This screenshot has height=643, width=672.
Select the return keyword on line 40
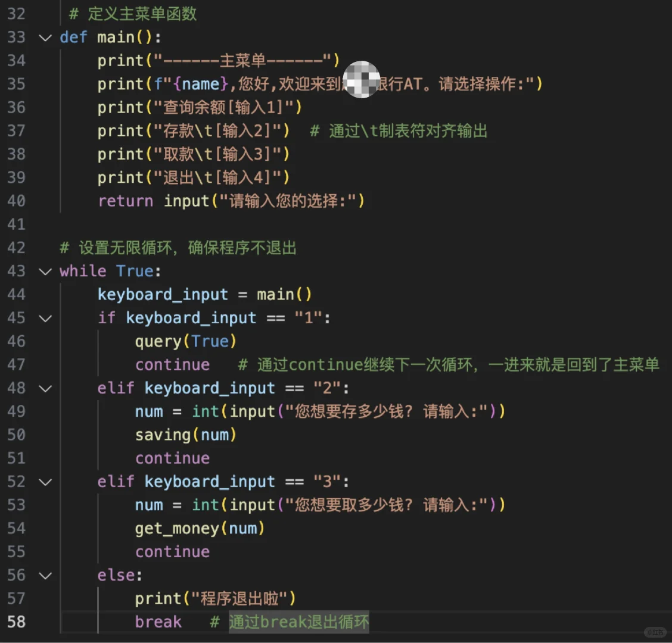tap(125, 201)
